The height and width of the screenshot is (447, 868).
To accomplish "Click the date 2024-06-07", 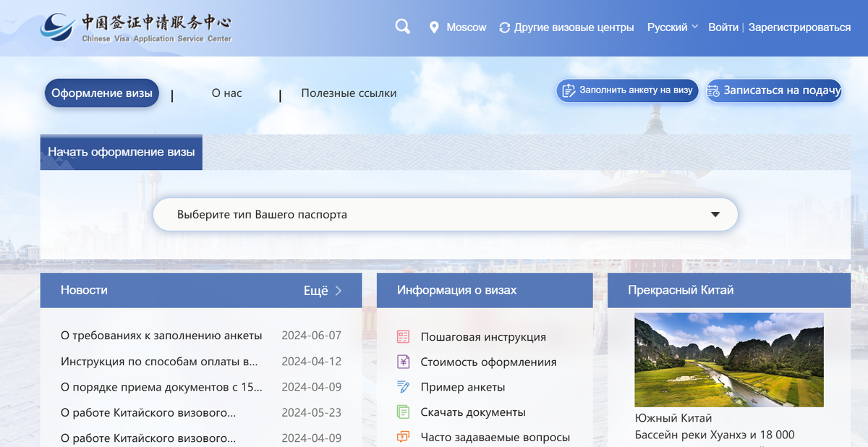I will point(311,336).
